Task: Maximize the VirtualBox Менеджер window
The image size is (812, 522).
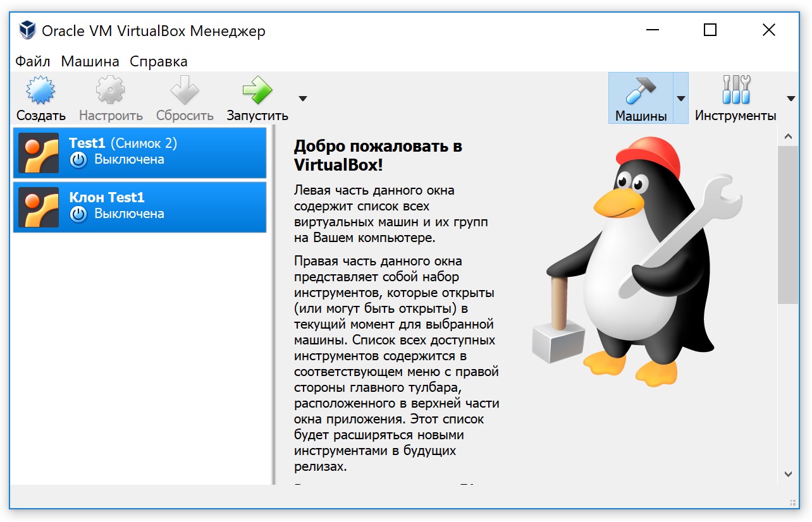Action: pos(710,30)
